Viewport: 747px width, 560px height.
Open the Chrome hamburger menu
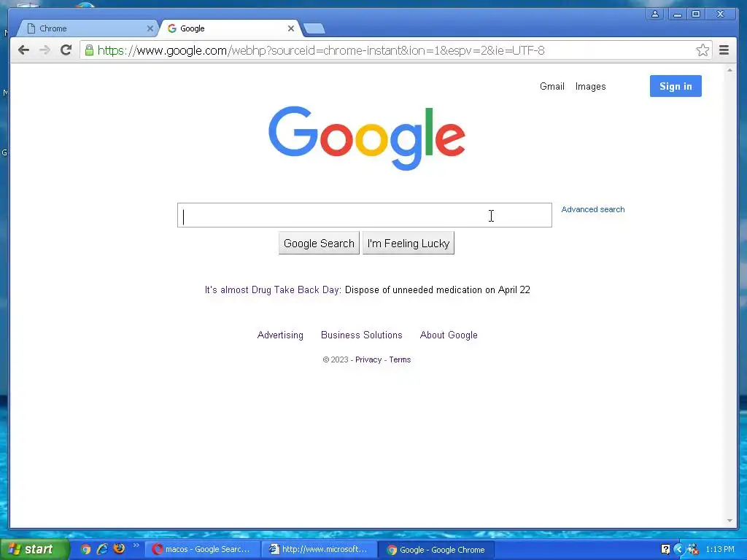coord(724,50)
